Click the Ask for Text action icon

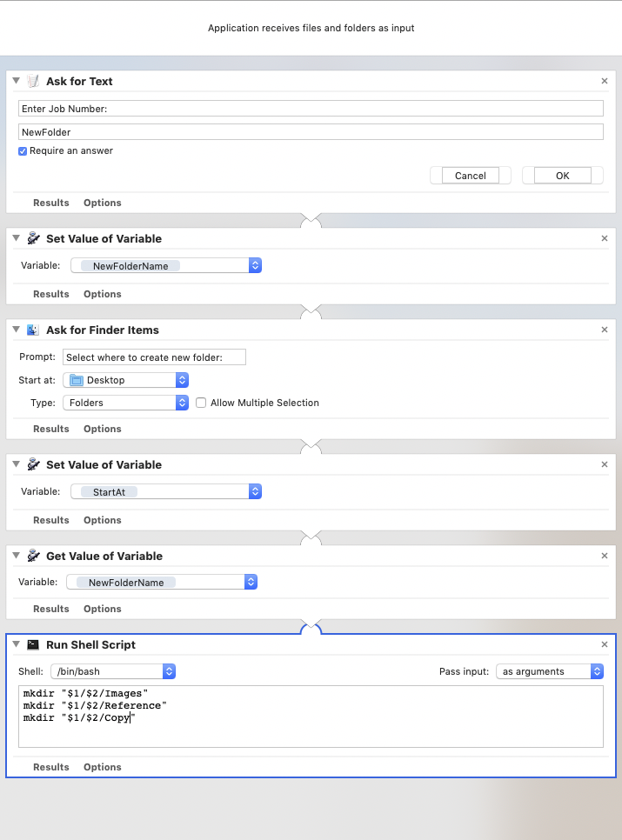pyautogui.click(x=33, y=81)
